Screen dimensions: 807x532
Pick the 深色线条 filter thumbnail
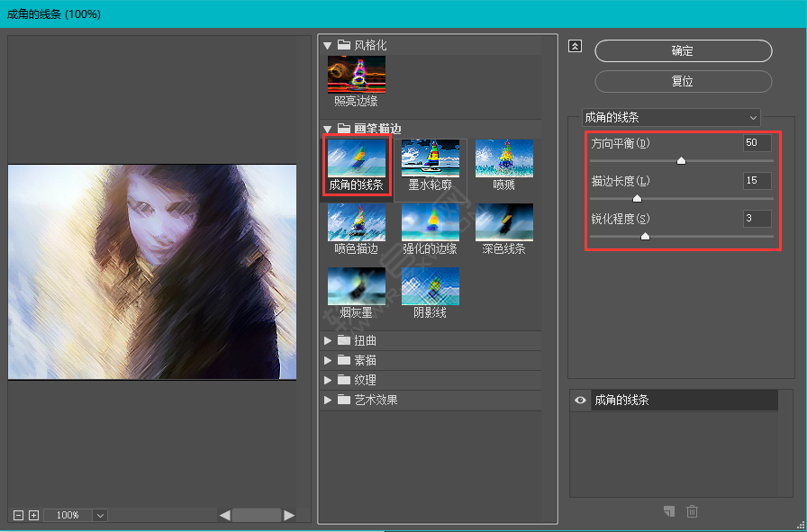pyautogui.click(x=504, y=221)
